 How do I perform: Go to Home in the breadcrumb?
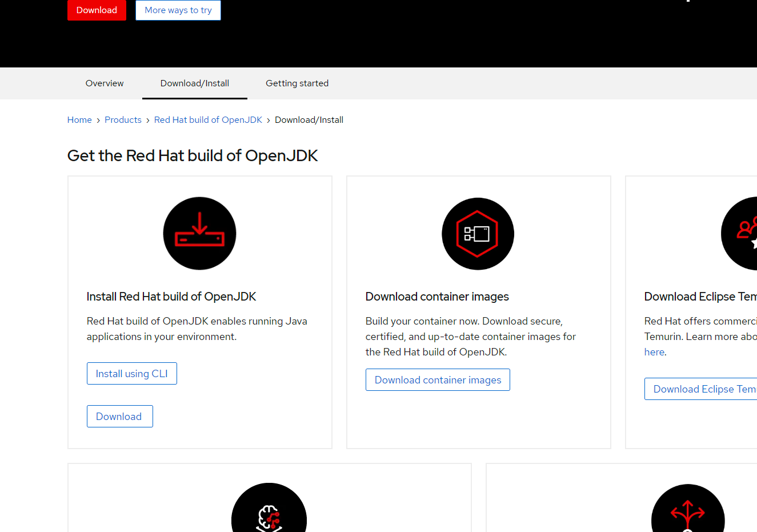pyautogui.click(x=79, y=120)
